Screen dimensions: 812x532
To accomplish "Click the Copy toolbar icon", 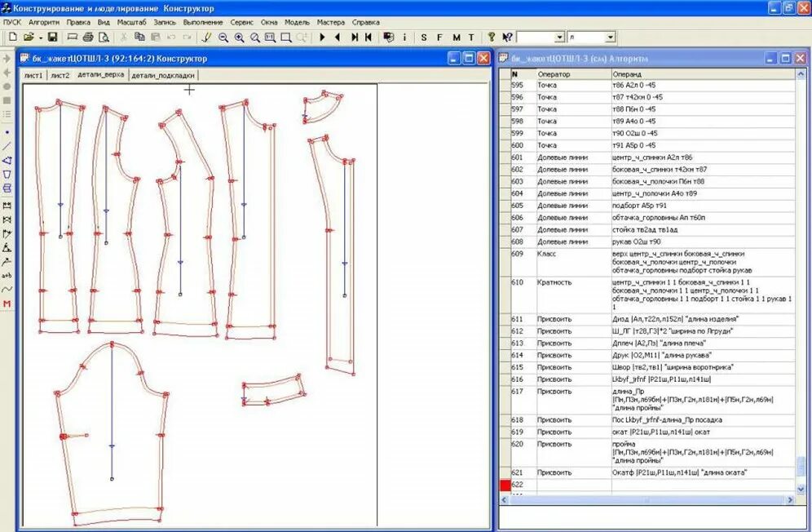I will (139, 38).
